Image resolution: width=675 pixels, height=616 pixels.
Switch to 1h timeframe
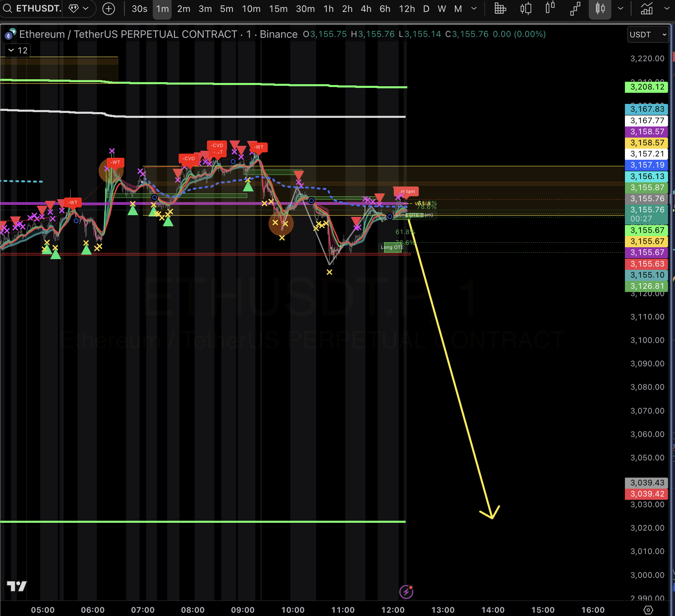click(328, 9)
